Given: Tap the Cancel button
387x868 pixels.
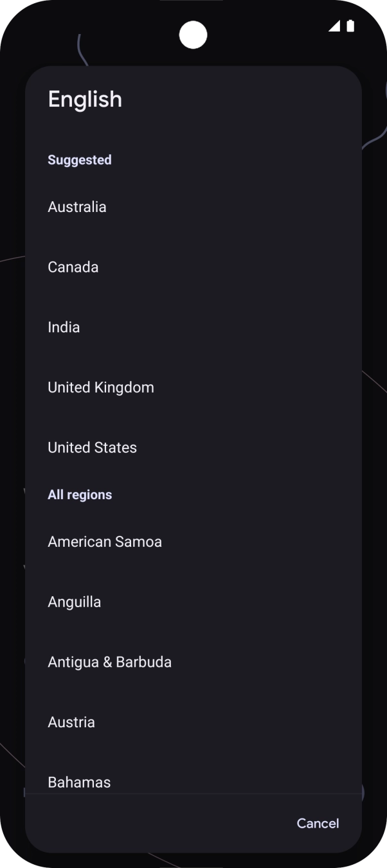Looking at the screenshot, I should tap(317, 823).
